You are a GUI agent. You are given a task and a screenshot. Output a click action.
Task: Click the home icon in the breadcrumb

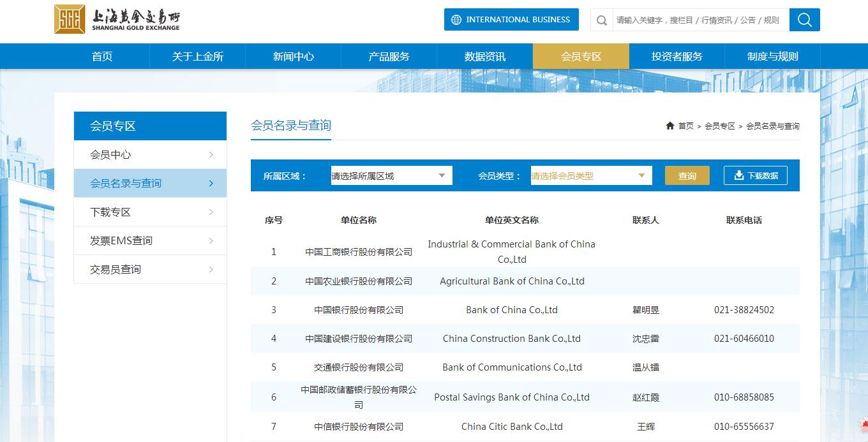point(669,126)
